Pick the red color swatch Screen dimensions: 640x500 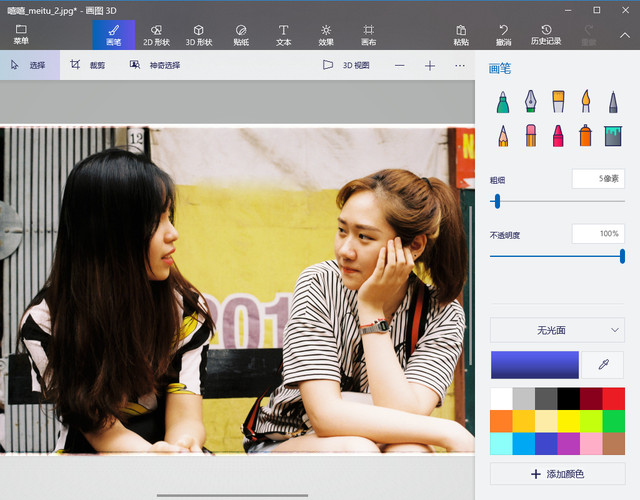[613, 398]
